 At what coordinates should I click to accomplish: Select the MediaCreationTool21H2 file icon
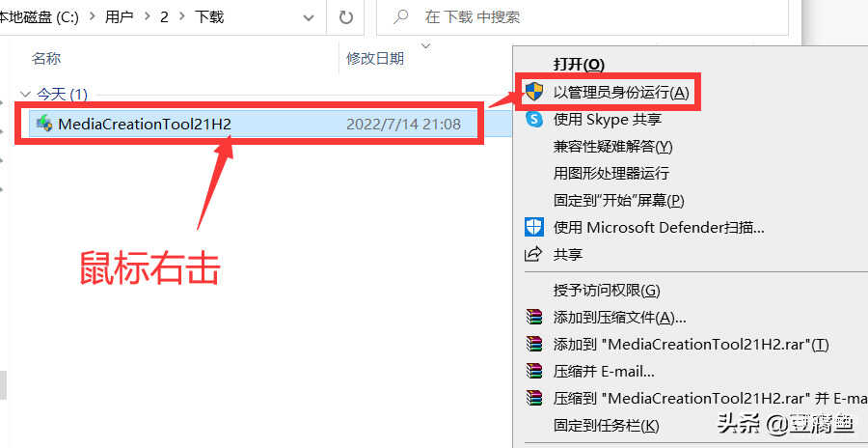[x=43, y=125]
